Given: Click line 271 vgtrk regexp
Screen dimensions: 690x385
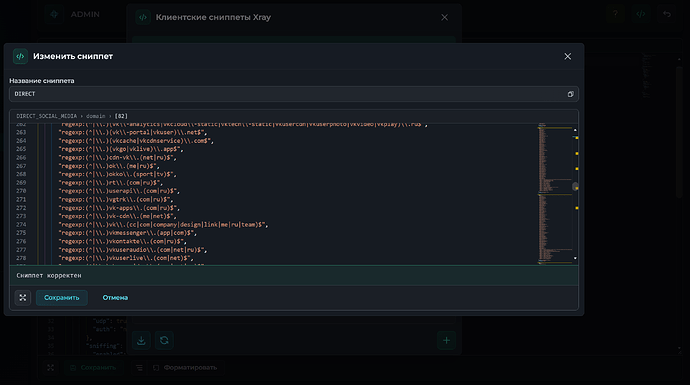Looking at the screenshot, I should (x=116, y=199).
